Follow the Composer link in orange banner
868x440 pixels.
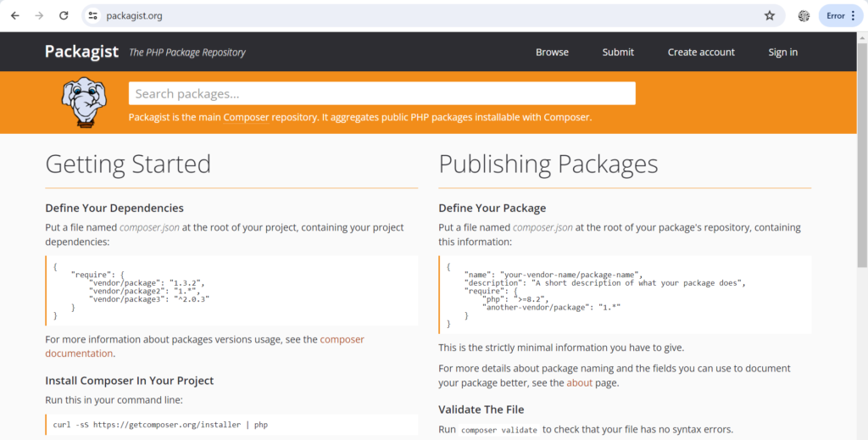coord(247,117)
